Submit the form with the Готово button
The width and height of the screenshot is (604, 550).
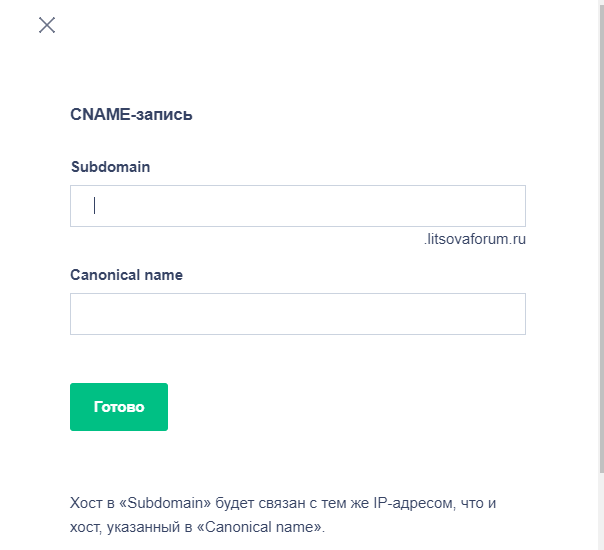[119, 407]
